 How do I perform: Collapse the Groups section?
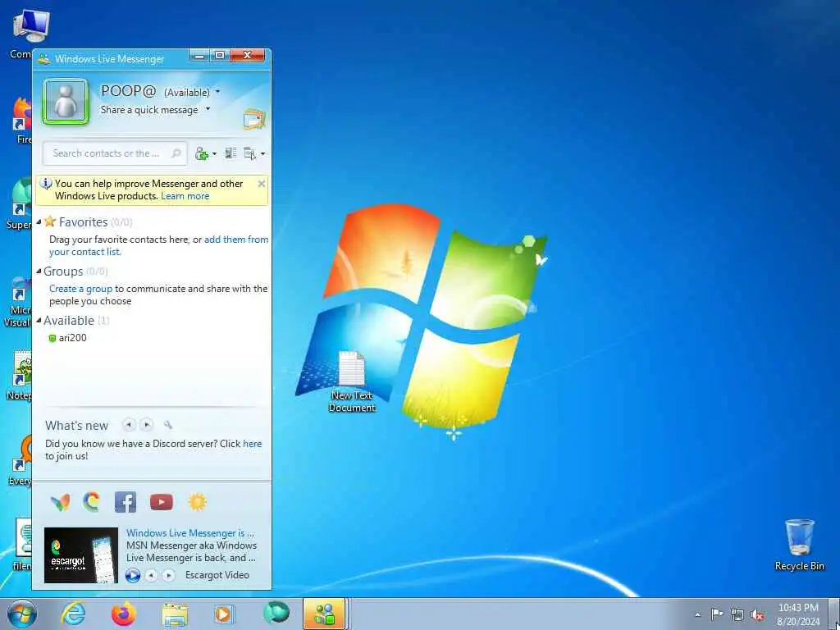[39, 272]
